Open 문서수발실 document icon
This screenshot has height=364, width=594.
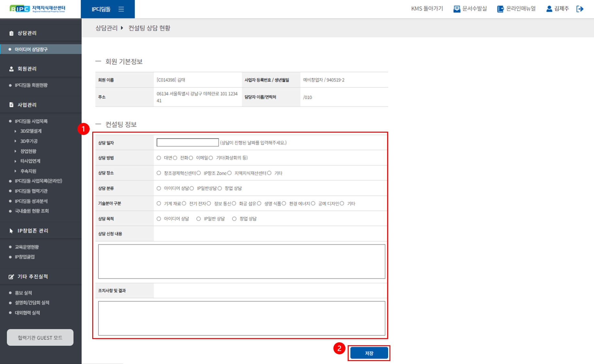click(x=456, y=9)
